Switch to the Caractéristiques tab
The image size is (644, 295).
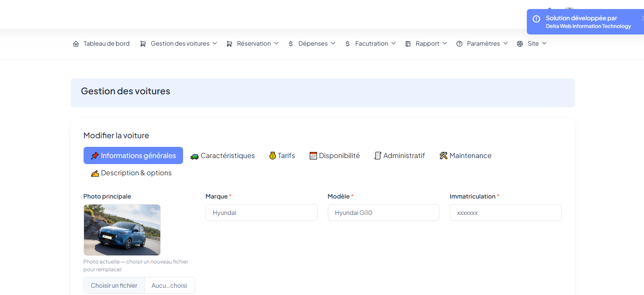tap(223, 155)
